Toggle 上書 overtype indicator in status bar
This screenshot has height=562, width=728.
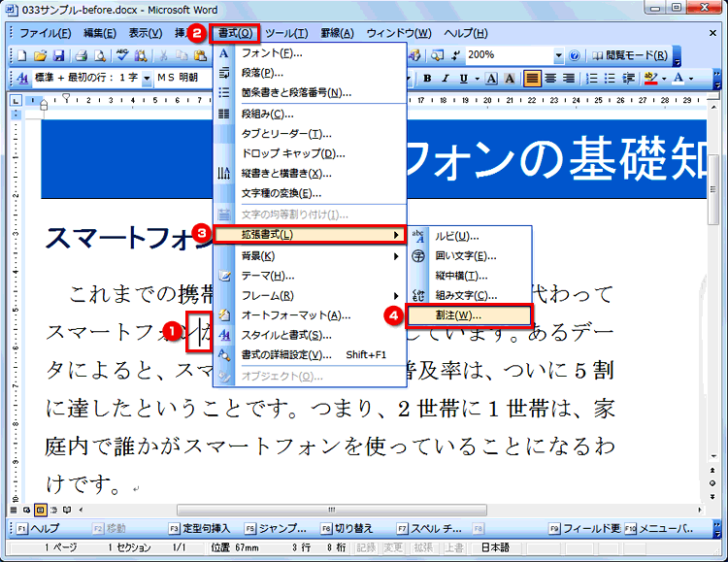pyautogui.click(x=453, y=547)
